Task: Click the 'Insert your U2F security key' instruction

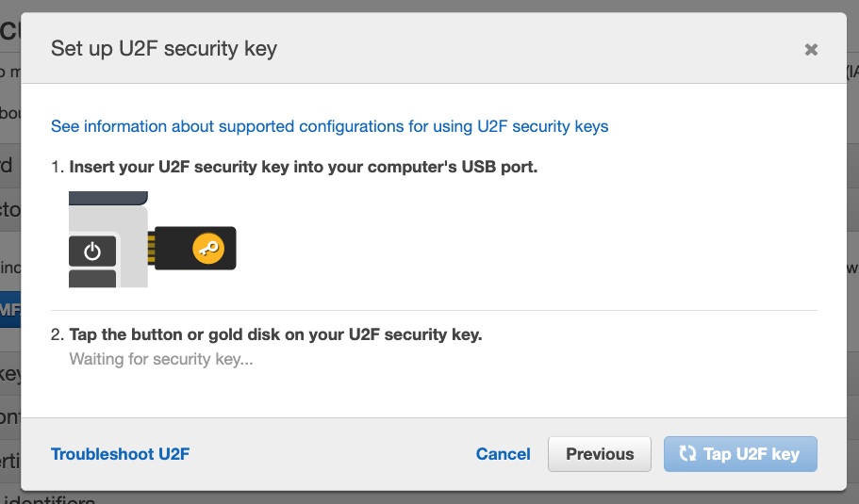Action: click(x=303, y=167)
